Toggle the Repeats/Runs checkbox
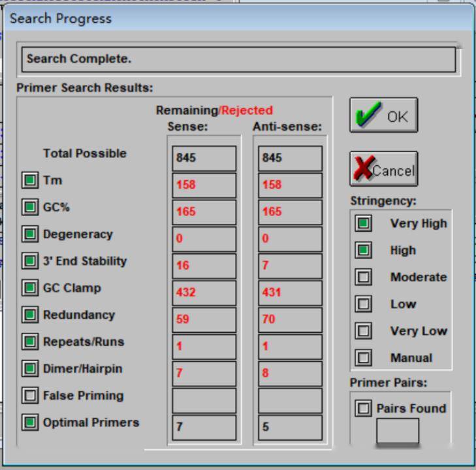Viewport: 476px width, 470px height. [30, 342]
